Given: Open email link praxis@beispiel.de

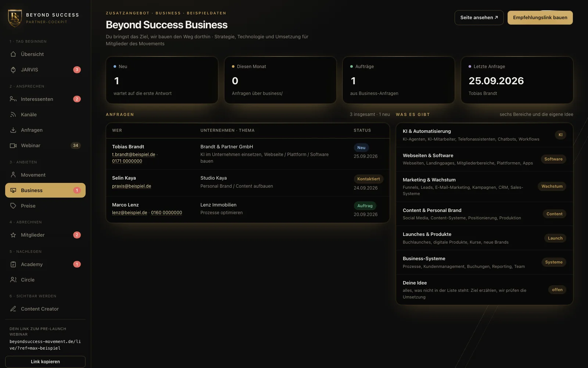Looking at the screenshot, I should pyautogui.click(x=132, y=186).
